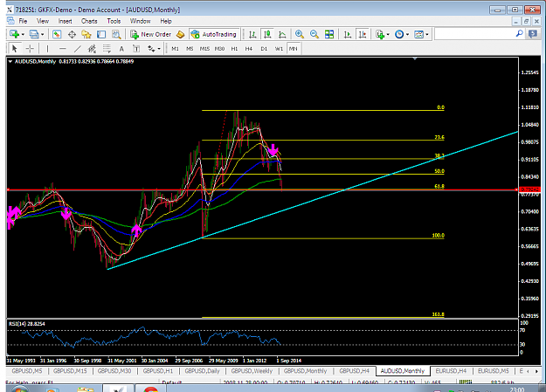Screen dimensions: 546x392
Task: Select Fibonacci retracement tool
Action: point(107,49)
